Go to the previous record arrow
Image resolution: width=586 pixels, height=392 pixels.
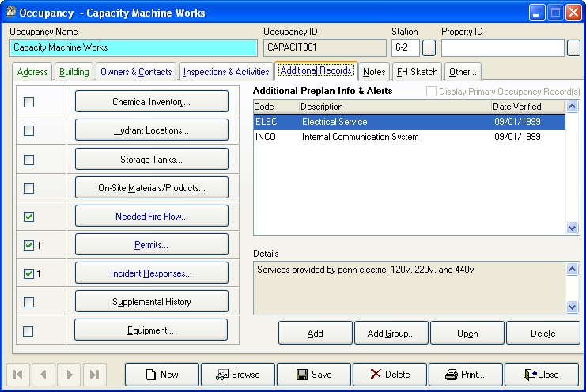point(43,375)
